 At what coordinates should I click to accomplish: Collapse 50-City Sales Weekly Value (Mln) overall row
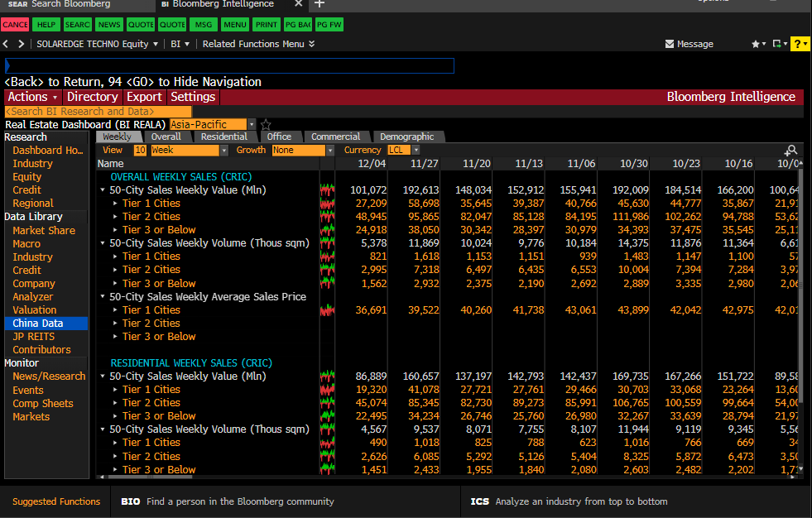tap(103, 190)
